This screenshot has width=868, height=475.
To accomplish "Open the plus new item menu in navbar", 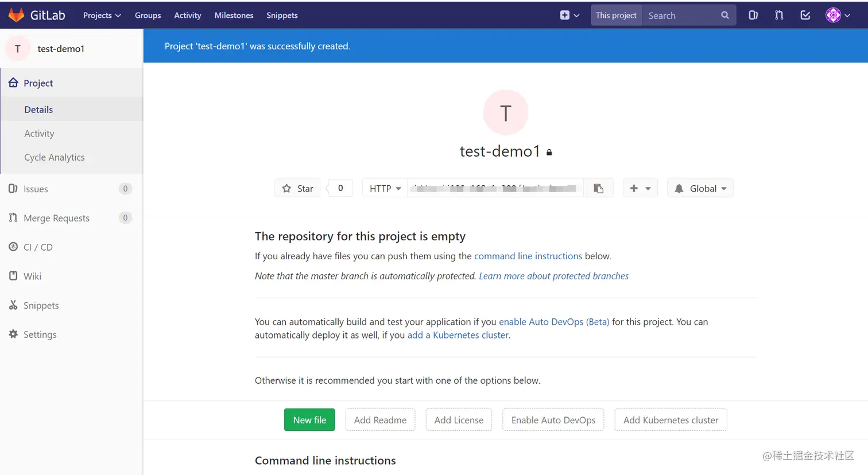I will [x=569, y=15].
